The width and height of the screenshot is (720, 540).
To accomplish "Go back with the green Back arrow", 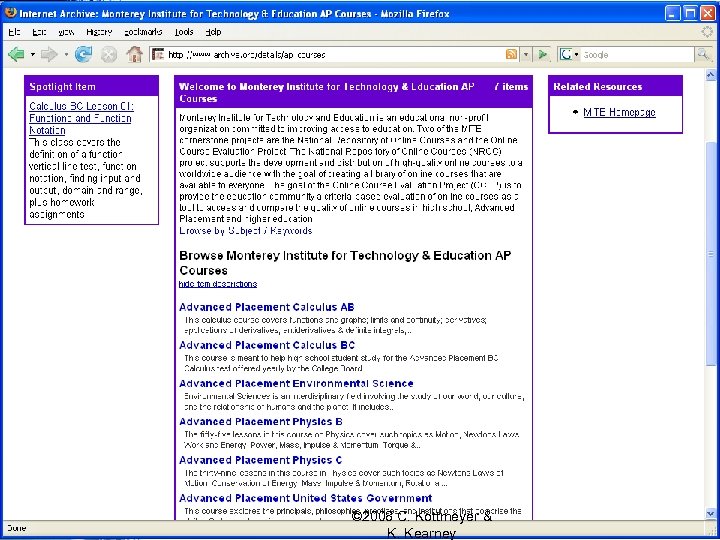I will (x=17, y=55).
